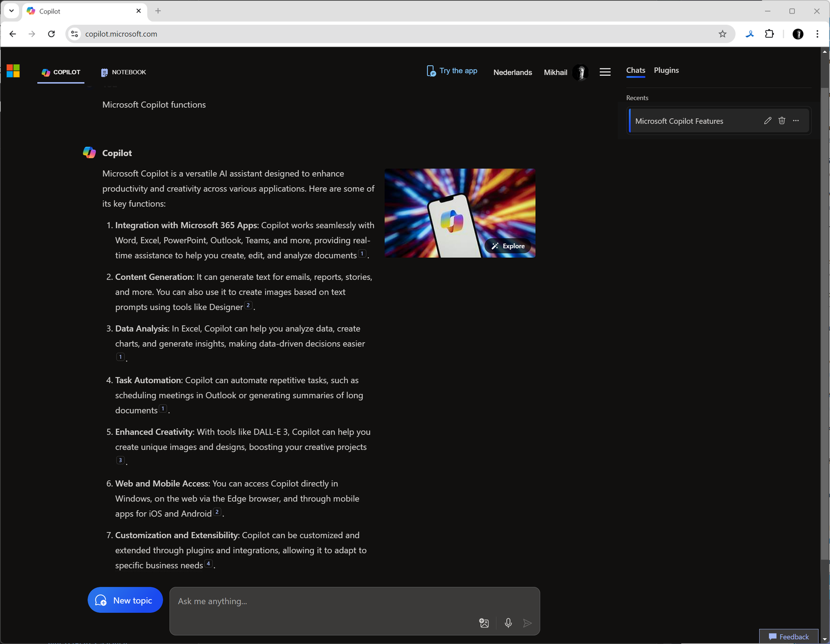Open citation 1 after Integration with Microsoft 365
The image size is (830, 644).
(362, 254)
